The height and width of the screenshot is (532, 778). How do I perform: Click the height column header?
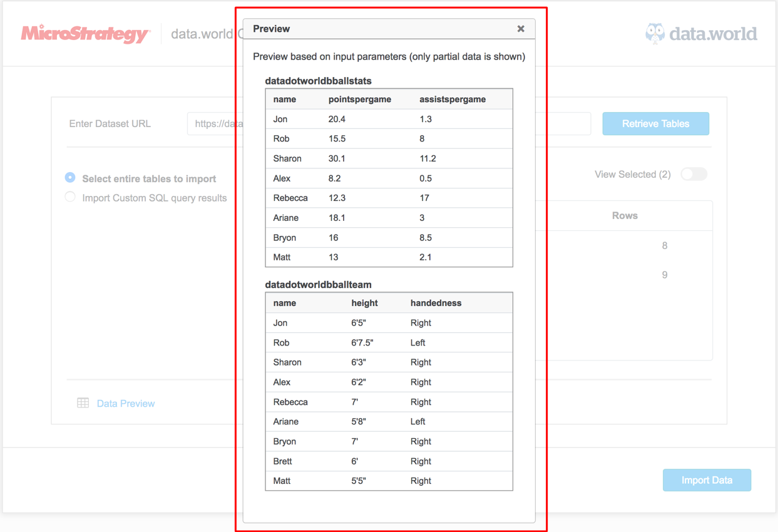pyautogui.click(x=364, y=303)
